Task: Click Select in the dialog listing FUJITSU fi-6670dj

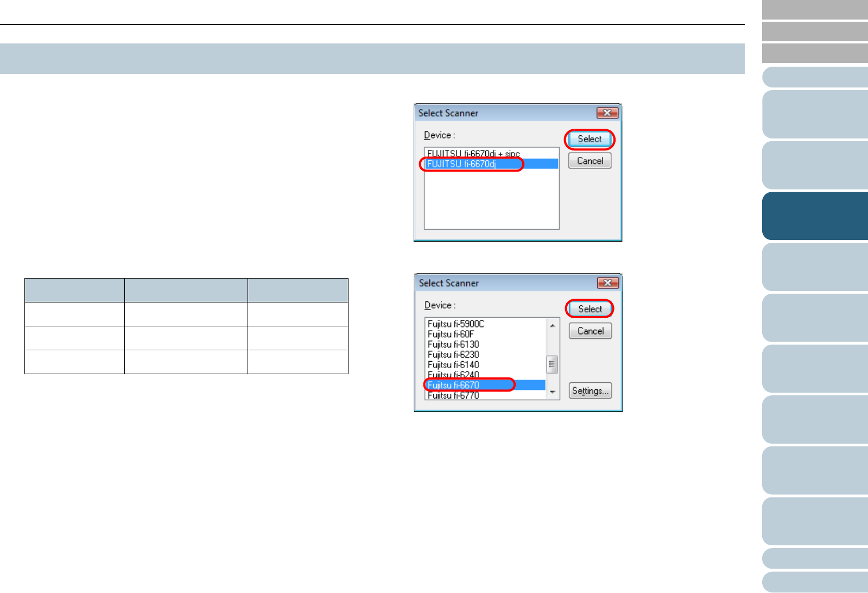Action: [x=590, y=140]
